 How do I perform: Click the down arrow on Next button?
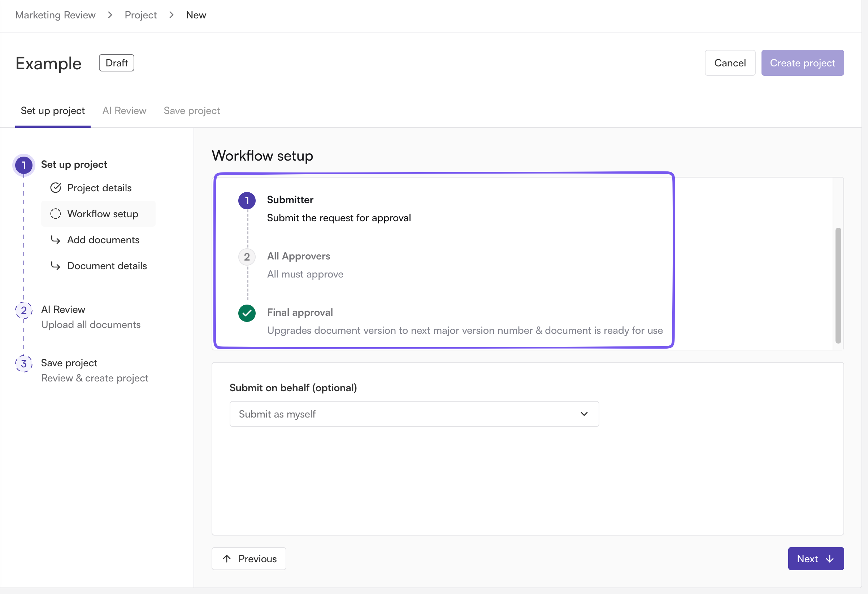click(830, 559)
